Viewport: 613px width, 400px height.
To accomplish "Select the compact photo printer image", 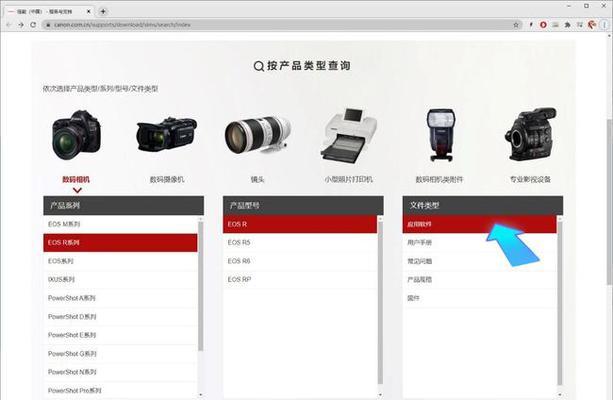I will [x=349, y=135].
